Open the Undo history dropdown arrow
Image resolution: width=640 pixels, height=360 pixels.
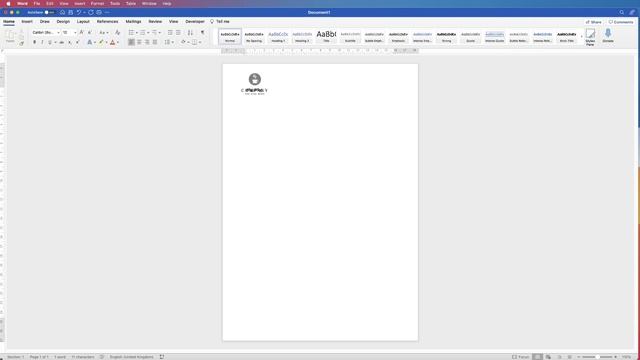click(x=84, y=12)
